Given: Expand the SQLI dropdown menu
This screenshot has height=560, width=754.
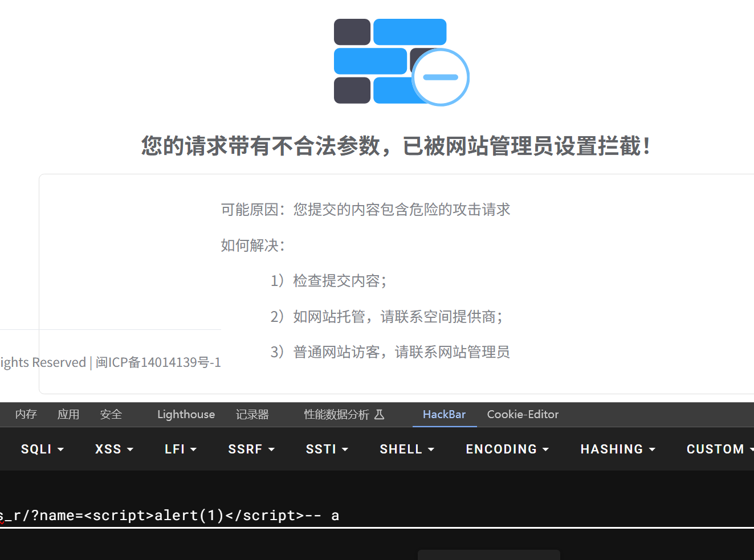Looking at the screenshot, I should tap(43, 449).
